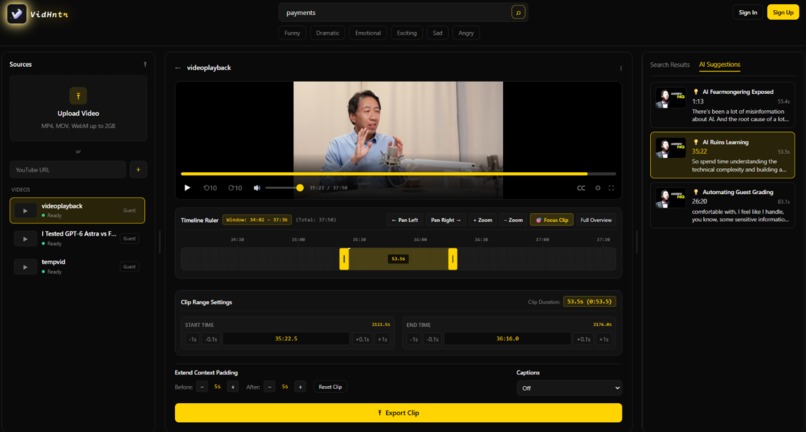Decrease start time by 0.1s
The image size is (806, 432).
coord(211,339)
